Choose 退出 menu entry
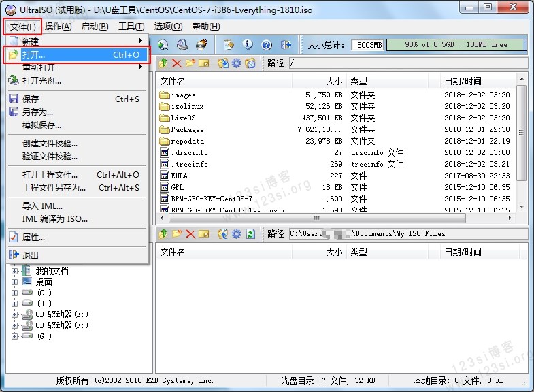Image resolution: width=534 pixels, height=392 pixels. click(78, 255)
